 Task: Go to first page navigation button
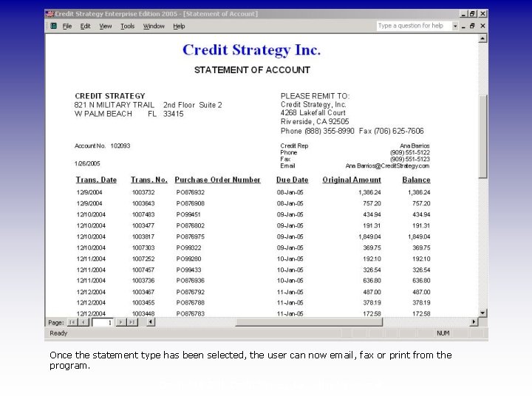pyautogui.click(x=72, y=322)
